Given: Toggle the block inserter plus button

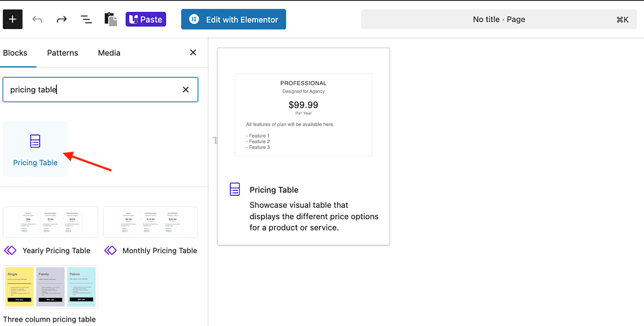Looking at the screenshot, I should [x=13, y=19].
